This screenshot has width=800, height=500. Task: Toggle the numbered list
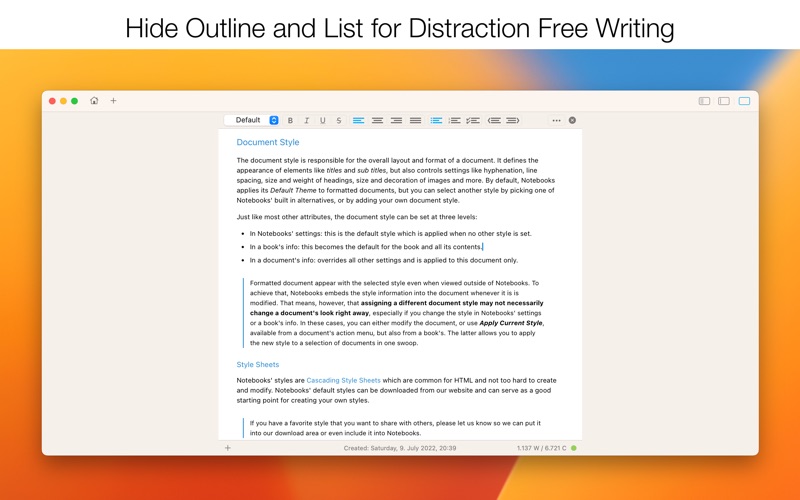[455, 120]
